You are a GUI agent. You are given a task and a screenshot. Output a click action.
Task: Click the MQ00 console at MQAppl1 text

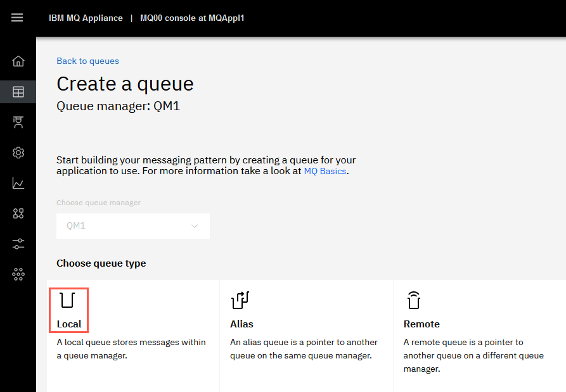[x=192, y=18]
